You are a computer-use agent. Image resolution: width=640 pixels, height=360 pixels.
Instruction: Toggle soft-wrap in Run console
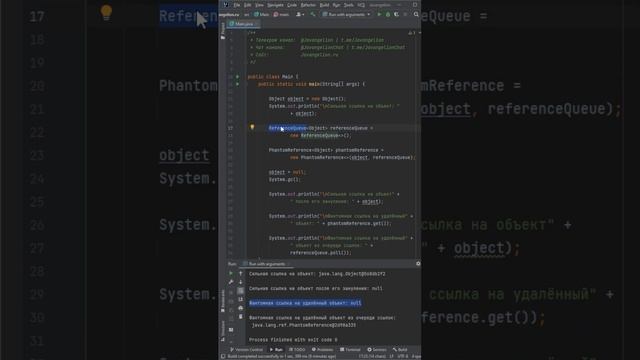tap(240, 291)
